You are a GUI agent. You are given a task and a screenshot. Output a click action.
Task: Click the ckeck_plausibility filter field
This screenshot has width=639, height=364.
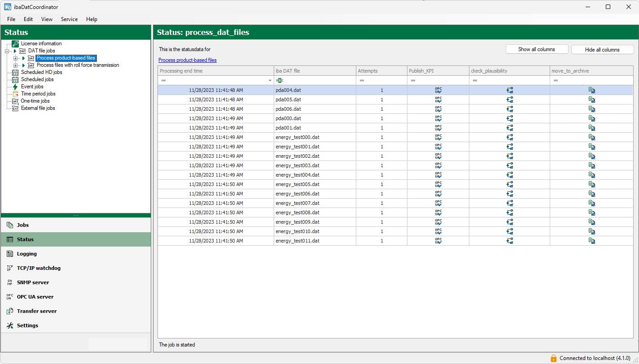510,81
